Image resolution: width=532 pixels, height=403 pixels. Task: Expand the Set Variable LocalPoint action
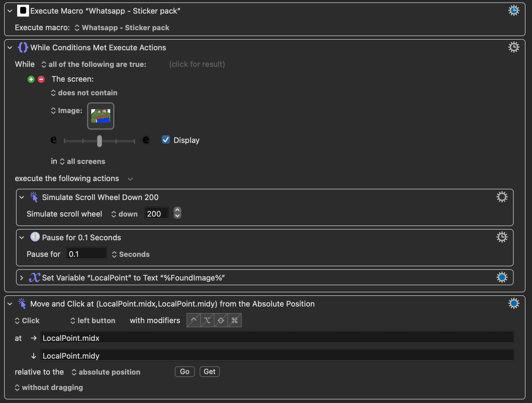pyautogui.click(x=22, y=278)
